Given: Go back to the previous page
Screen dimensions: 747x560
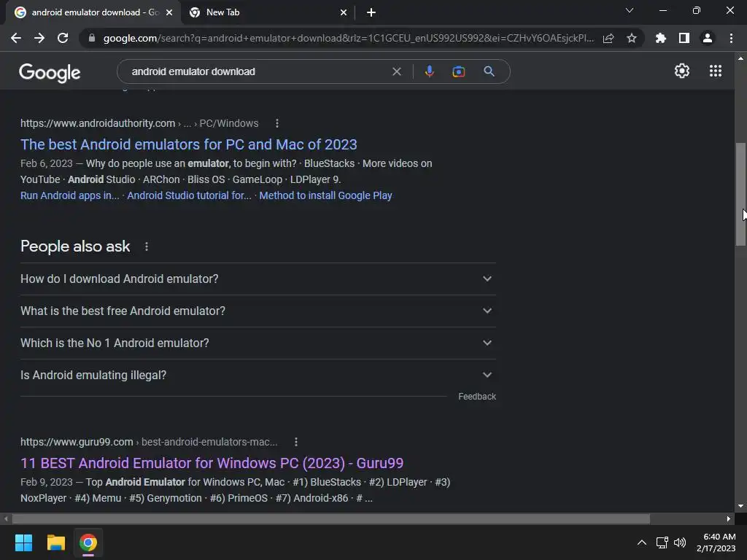Looking at the screenshot, I should pyautogui.click(x=16, y=38).
